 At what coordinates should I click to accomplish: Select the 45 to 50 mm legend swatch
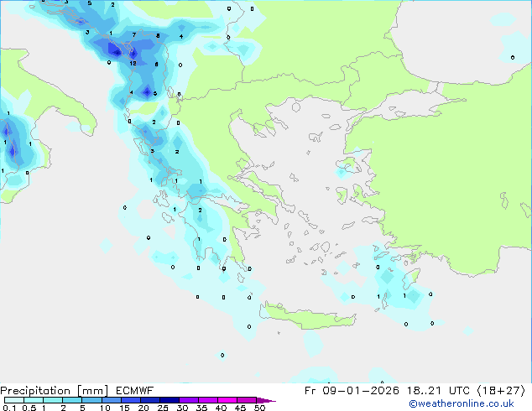(247, 400)
